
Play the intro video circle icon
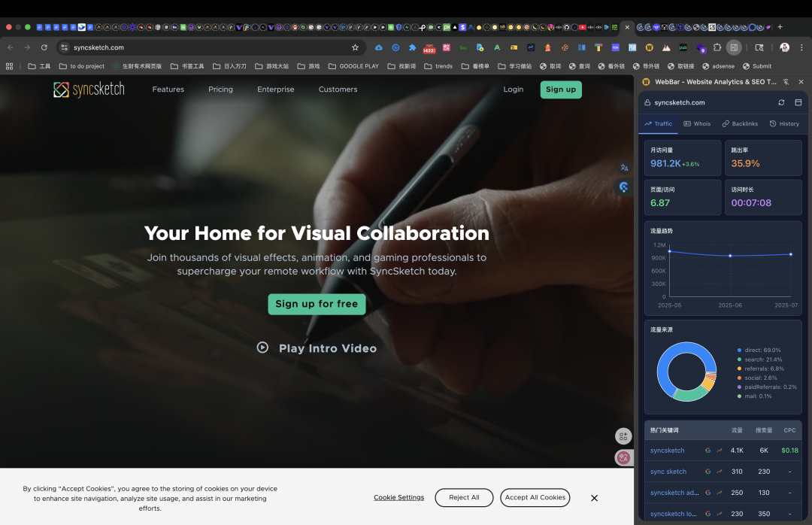262,347
